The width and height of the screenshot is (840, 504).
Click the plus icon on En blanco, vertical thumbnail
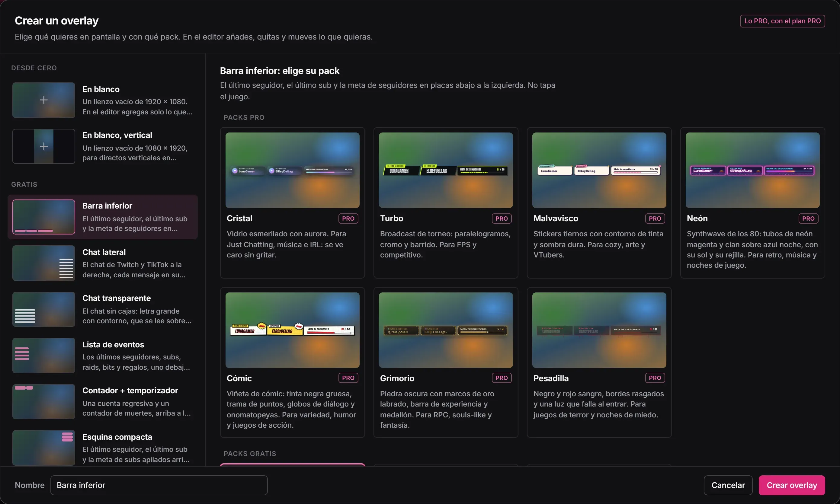point(43,146)
